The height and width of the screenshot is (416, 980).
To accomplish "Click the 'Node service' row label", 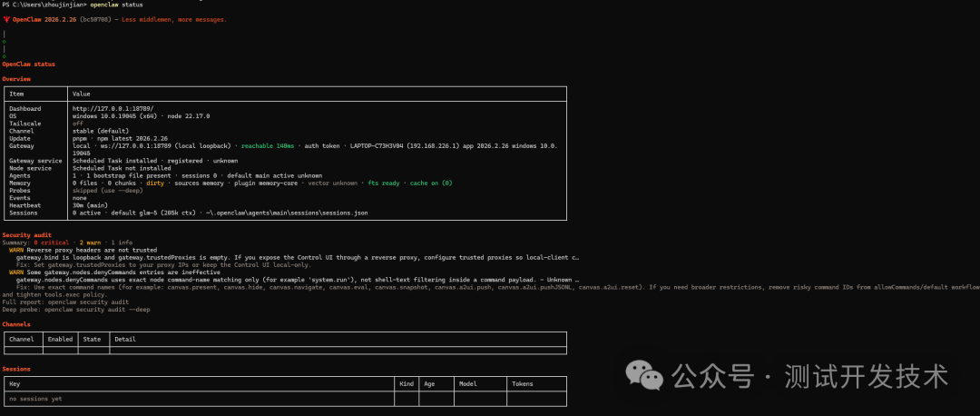I will pos(30,168).
